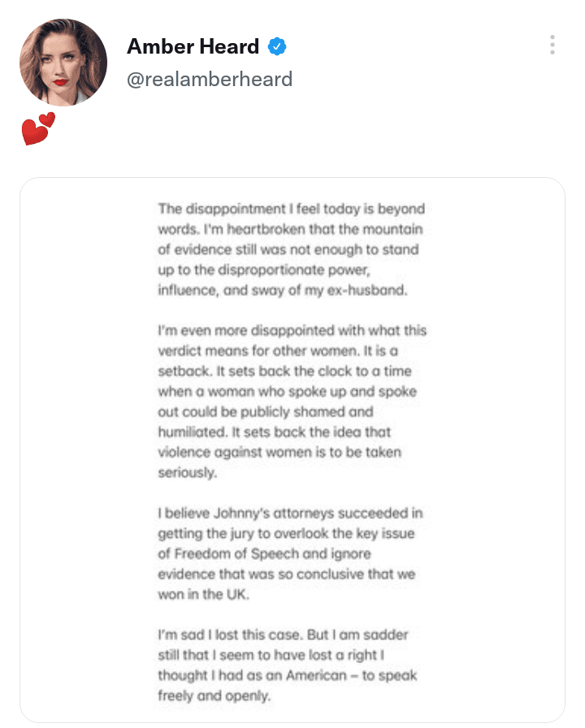Image resolution: width=585 pixels, height=728 pixels.
Task: Click the line "violence against women is to be taken"
Action: (279, 453)
